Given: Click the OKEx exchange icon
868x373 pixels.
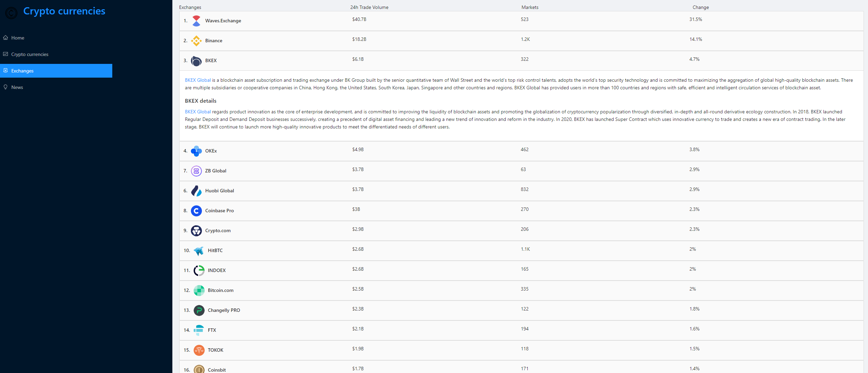Looking at the screenshot, I should (x=196, y=150).
